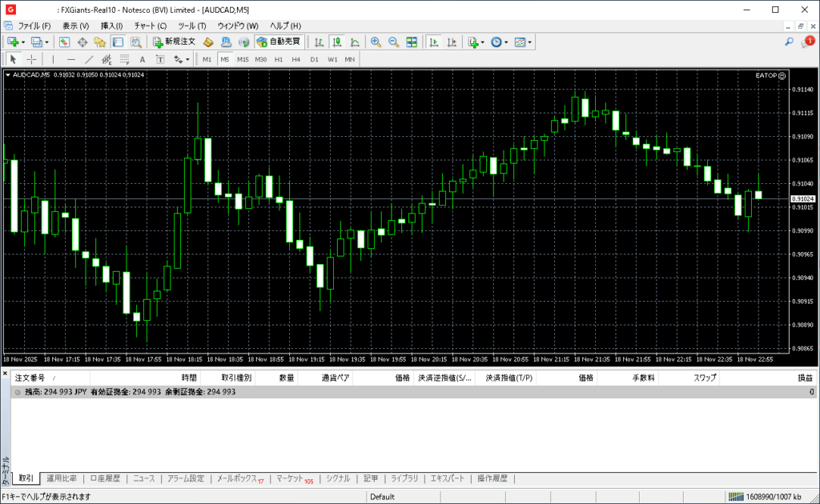Screen dimensions: 820x504
Task: Toggle the 自動売買 auto-trading button
Action: [278, 42]
